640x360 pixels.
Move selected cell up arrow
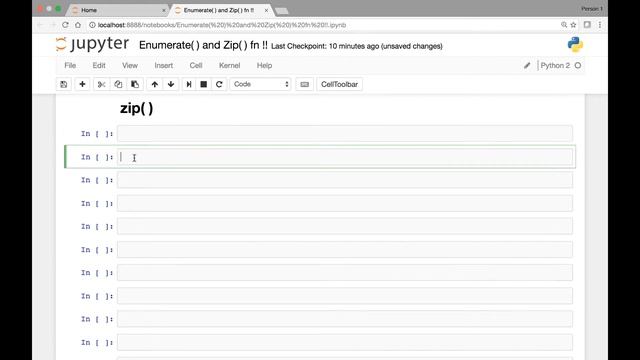coord(155,84)
